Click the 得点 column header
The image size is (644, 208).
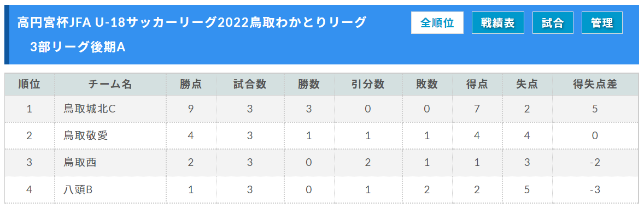click(x=477, y=85)
